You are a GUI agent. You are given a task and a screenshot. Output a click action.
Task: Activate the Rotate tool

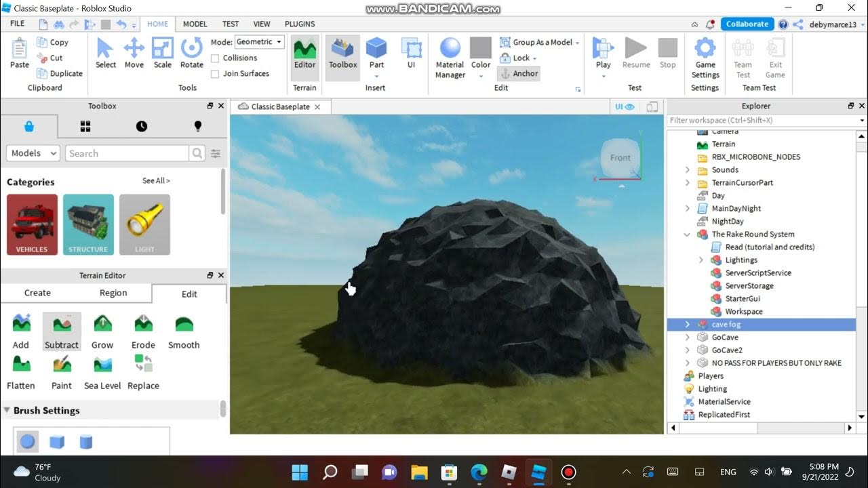[192, 53]
